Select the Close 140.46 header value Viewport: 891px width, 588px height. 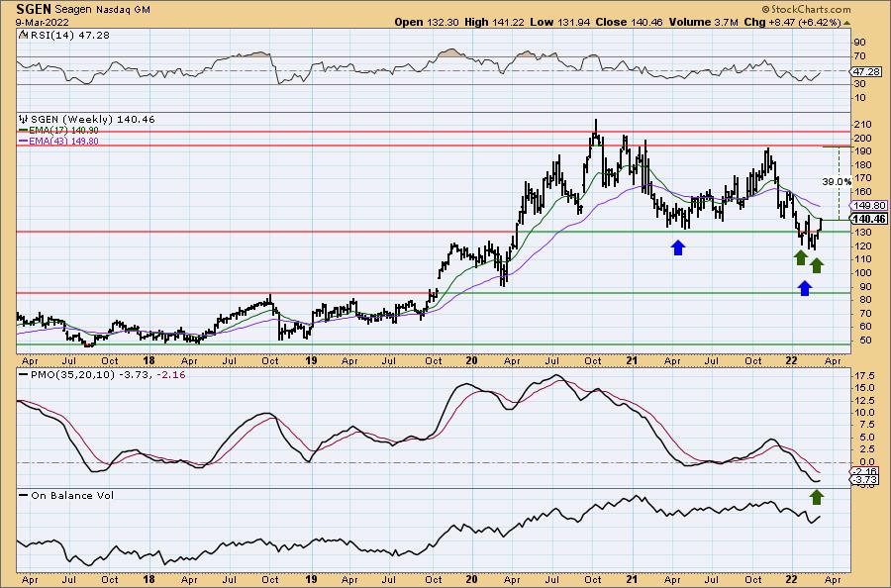629,22
